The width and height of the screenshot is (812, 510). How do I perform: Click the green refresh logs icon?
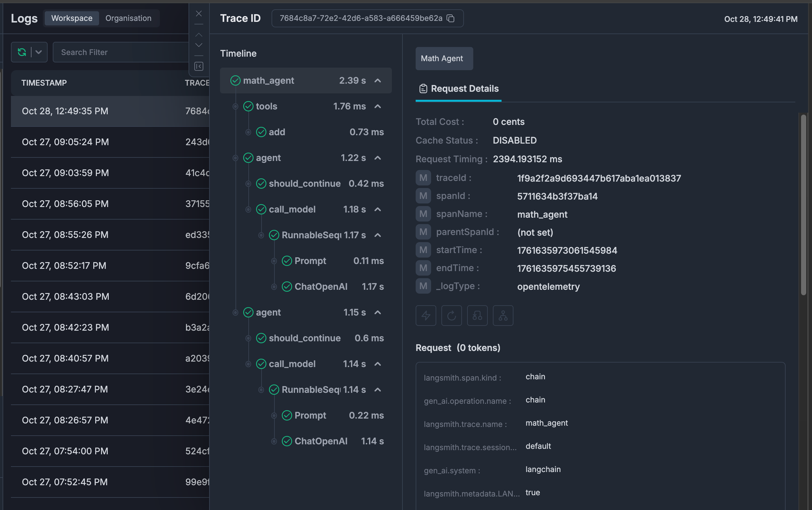pyautogui.click(x=22, y=52)
